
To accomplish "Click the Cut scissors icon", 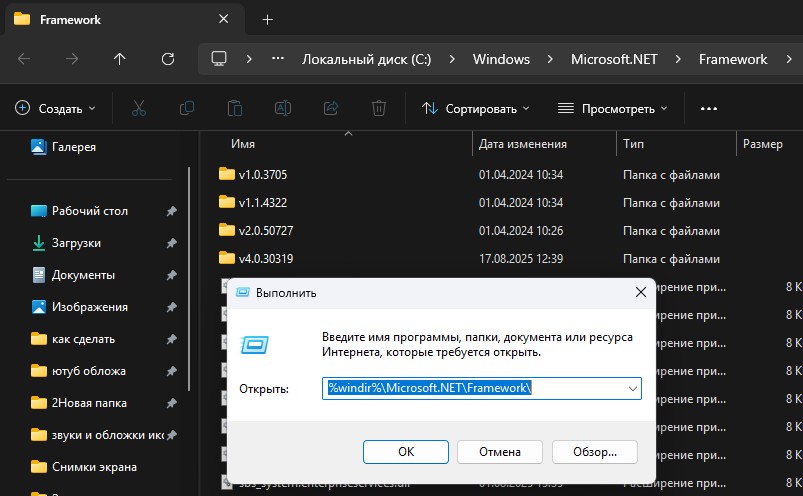I will 139,108.
